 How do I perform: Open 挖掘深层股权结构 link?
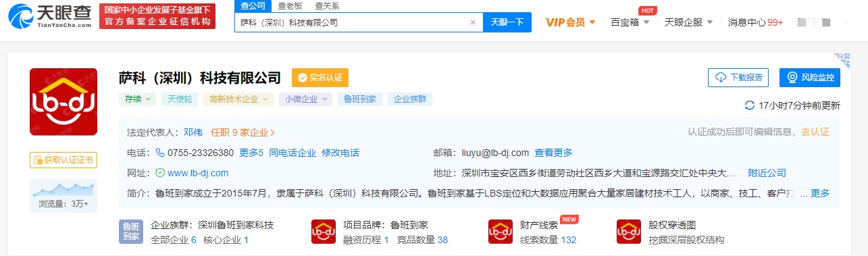[686, 240]
